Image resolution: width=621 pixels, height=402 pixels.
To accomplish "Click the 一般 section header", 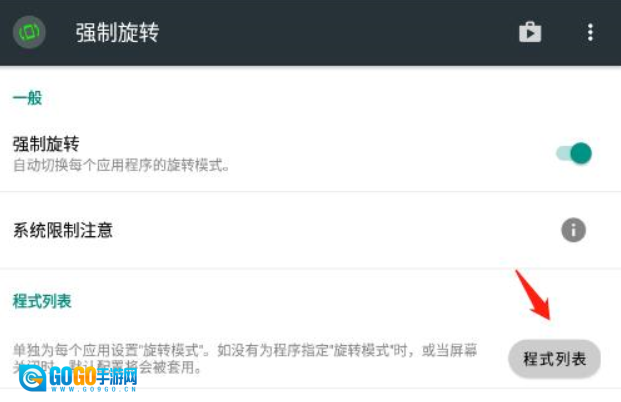I will click(27, 98).
